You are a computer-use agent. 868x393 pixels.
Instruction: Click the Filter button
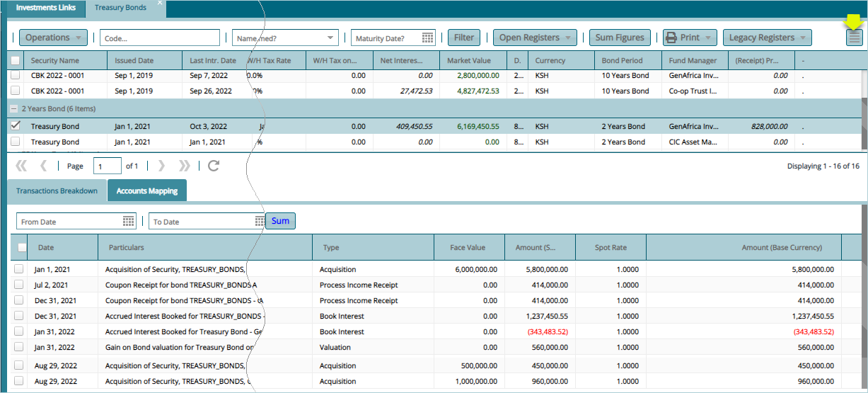click(x=464, y=38)
